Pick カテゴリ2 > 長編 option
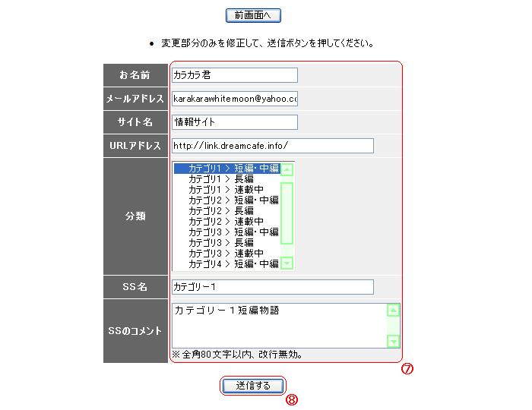Viewport: 532px width, 410px height. [227, 211]
